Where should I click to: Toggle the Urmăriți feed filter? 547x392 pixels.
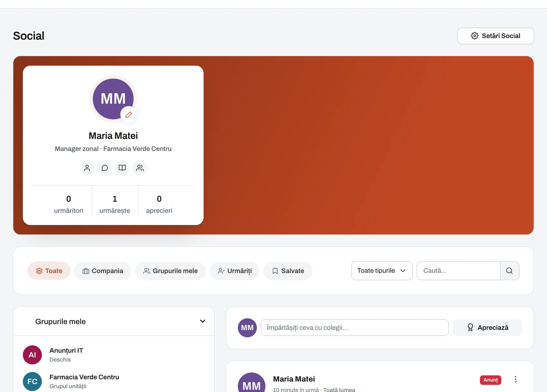tap(235, 271)
